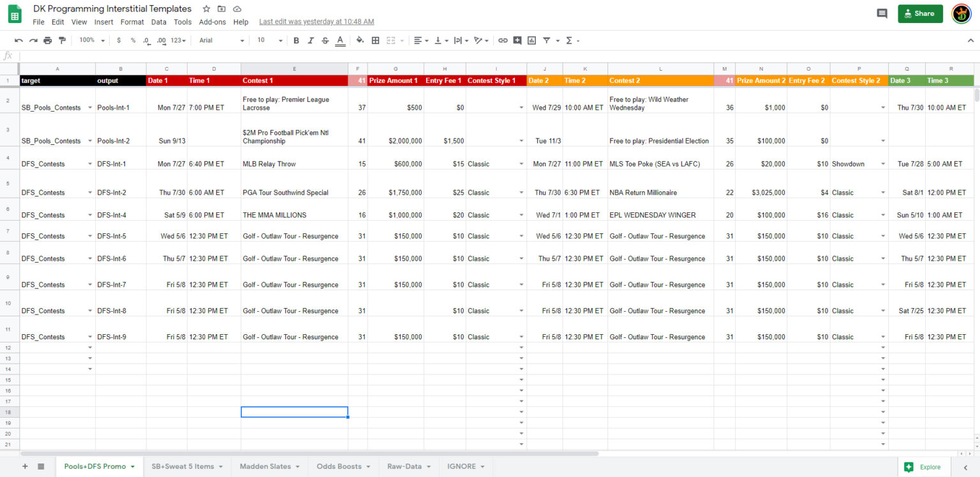
Task: Open the borders tool
Action: (x=375, y=40)
